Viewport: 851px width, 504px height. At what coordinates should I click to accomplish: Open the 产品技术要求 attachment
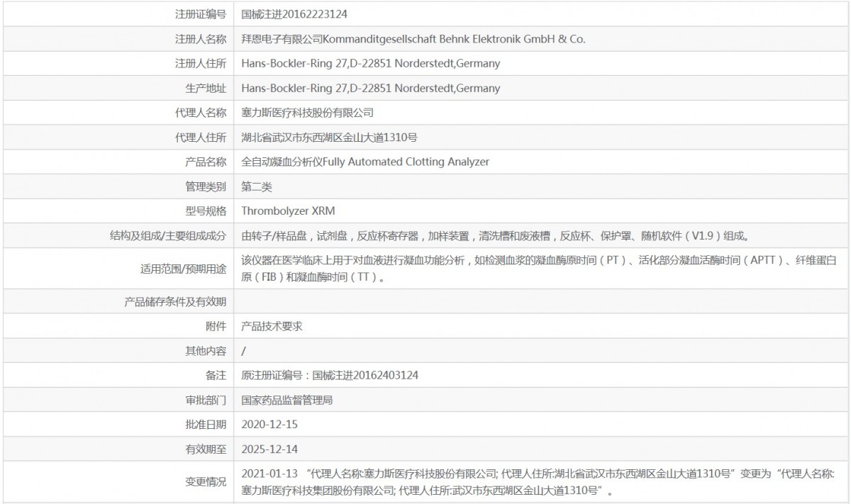pyautogui.click(x=272, y=327)
